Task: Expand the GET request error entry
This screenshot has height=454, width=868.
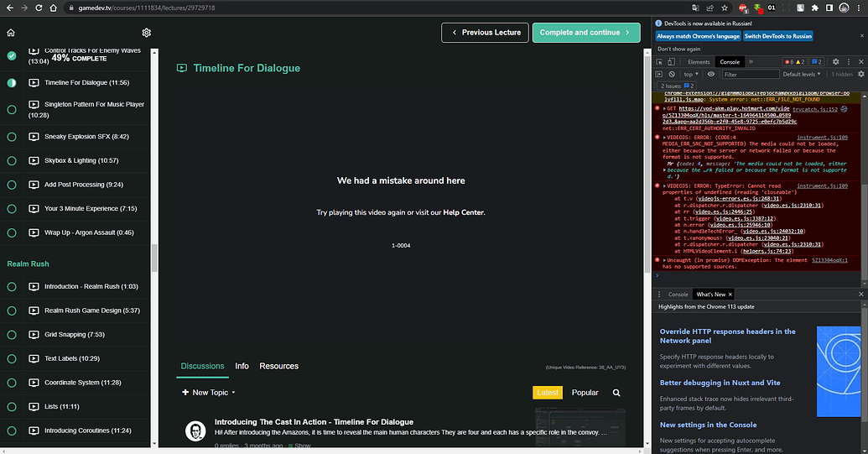Action: pos(664,108)
